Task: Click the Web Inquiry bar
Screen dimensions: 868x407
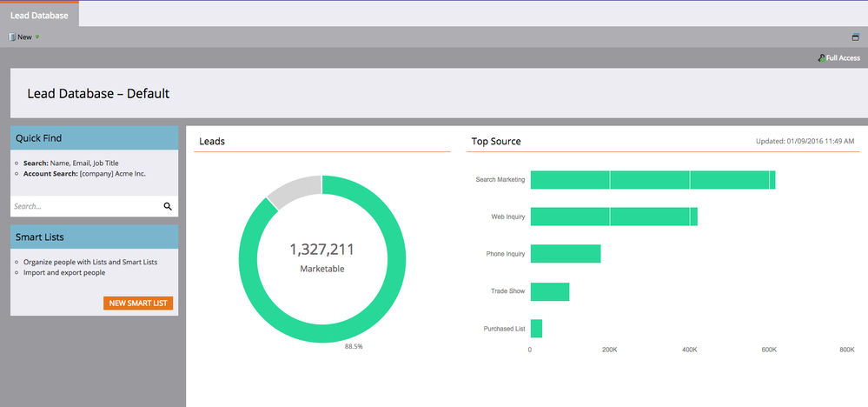Action: tap(614, 217)
